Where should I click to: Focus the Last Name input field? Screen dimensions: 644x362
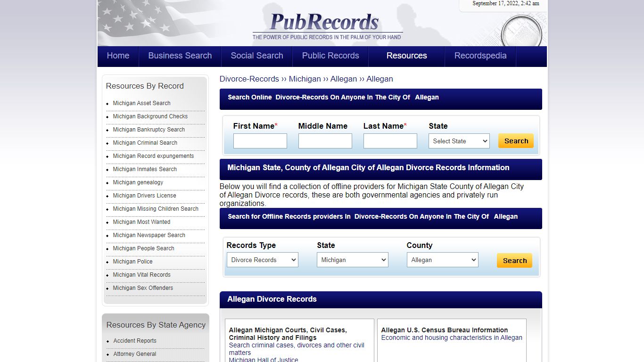click(x=390, y=141)
